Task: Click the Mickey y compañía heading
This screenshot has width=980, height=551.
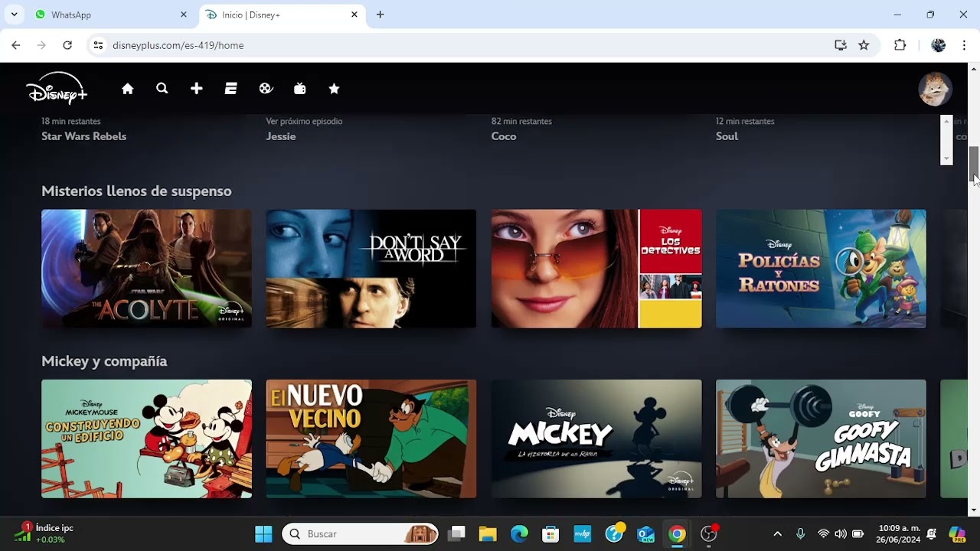Action: (x=104, y=361)
